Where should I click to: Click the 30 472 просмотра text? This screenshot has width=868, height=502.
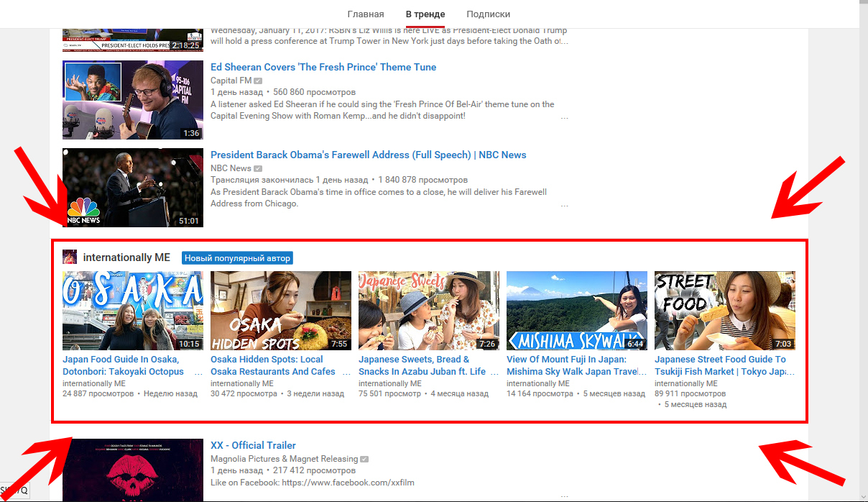[244, 394]
